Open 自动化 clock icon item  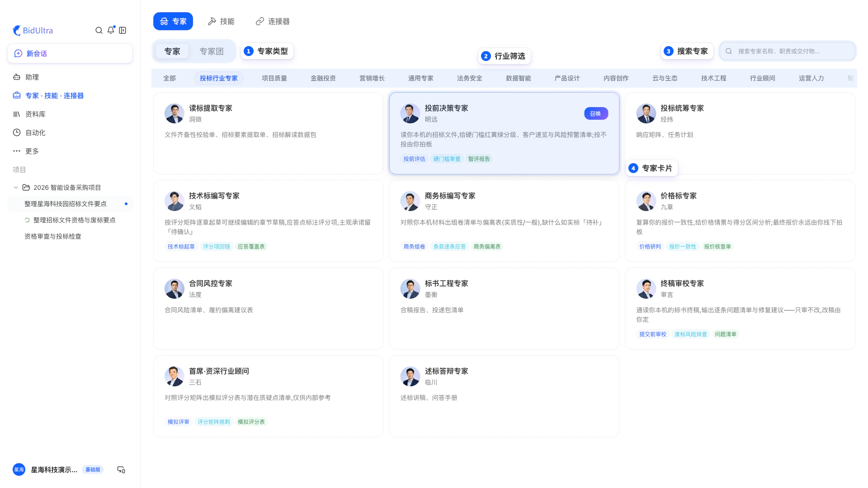(x=17, y=132)
